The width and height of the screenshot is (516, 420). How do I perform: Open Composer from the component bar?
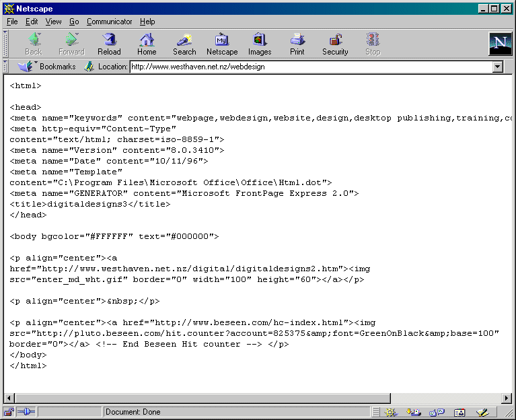coord(482,412)
